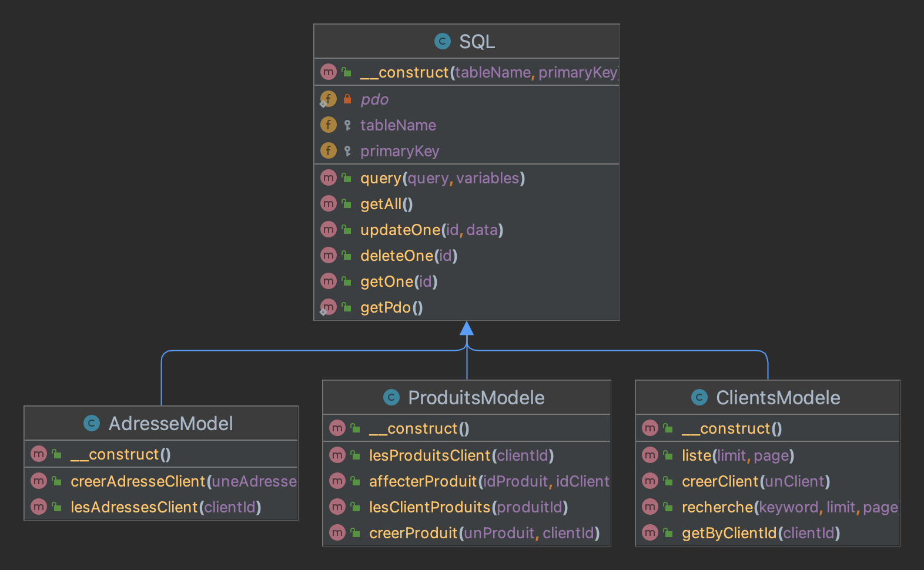Select the creerClient(unClient) method
Screen dimensions: 924x570
click(x=755, y=481)
